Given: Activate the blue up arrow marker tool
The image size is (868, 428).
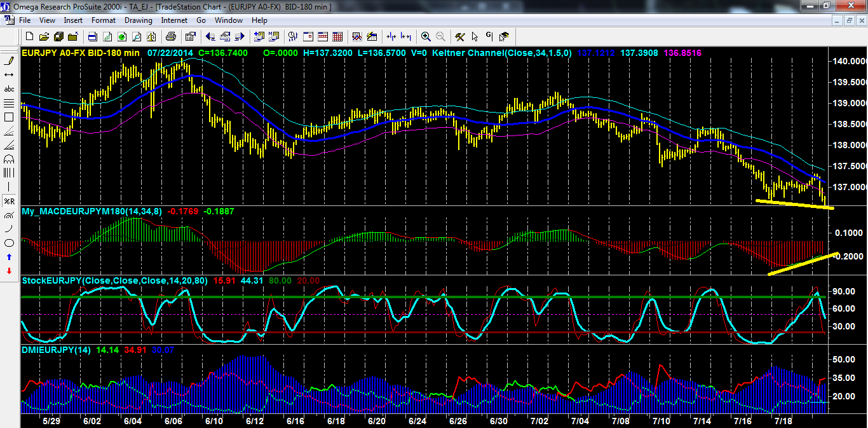Looking at the screenshot, I should tap(9, 257).
